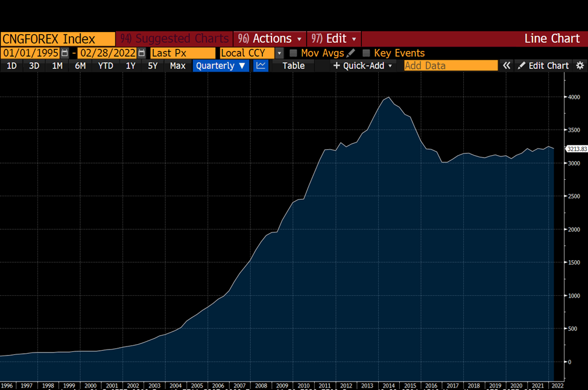Open chart settings gear icon

click(x=580, y=66)
